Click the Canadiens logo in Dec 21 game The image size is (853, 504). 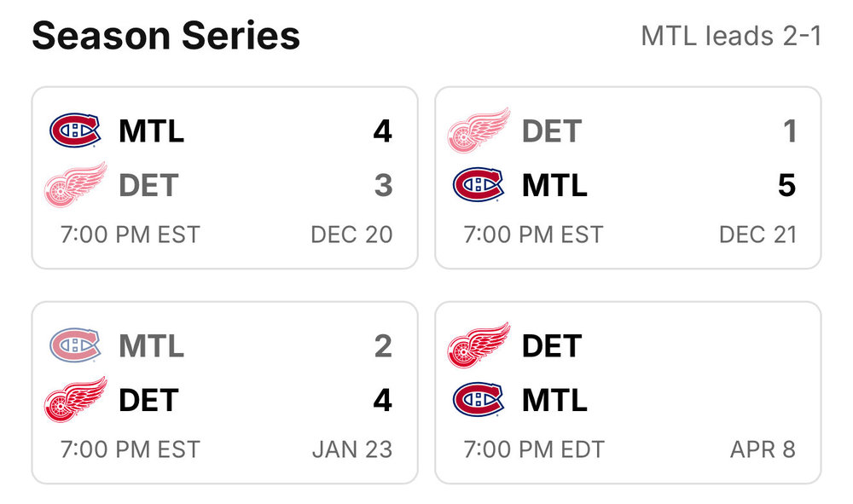tap(479, 185)
